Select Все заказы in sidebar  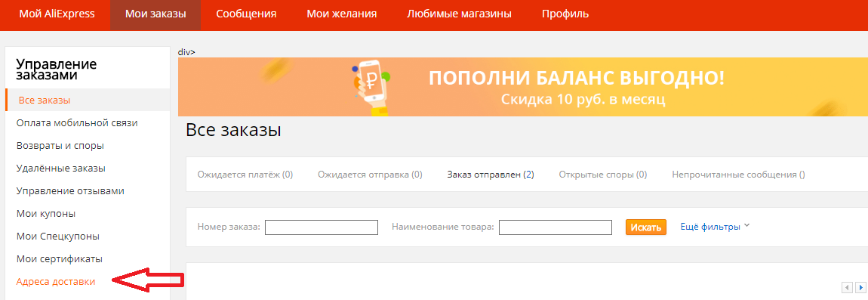coord(88,100)
